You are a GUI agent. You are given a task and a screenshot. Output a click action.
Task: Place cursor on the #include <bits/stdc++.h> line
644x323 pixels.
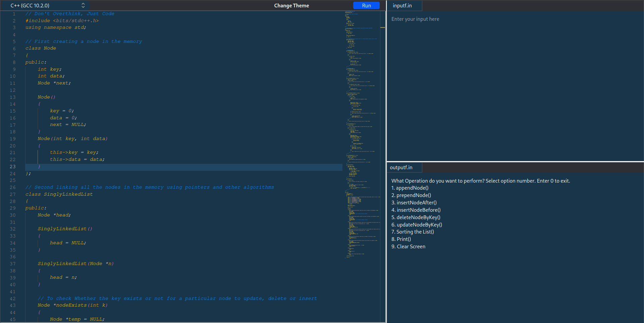62,20
